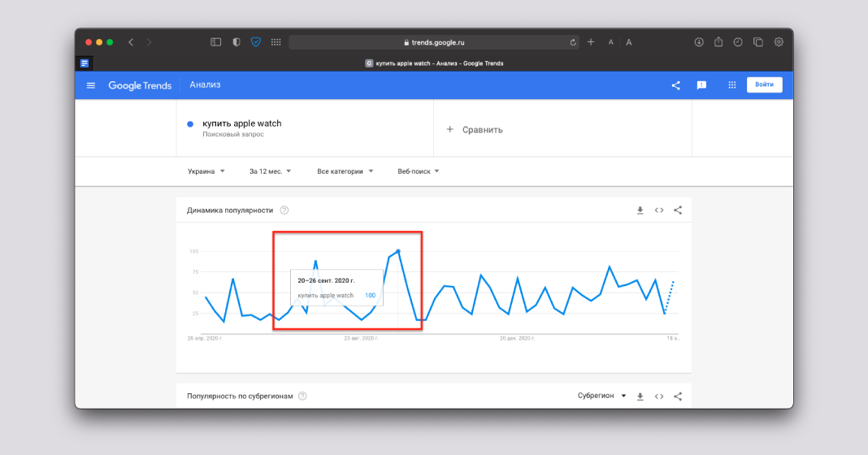Click the dotted forecast line segment
The height and width of the screenshot is (455, 868).
pos(669,297)
